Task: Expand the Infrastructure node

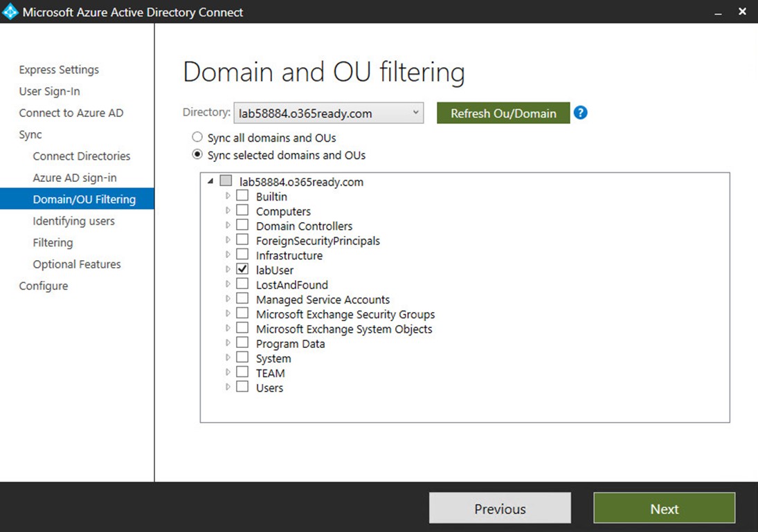Action: click(x=228, y=254)
